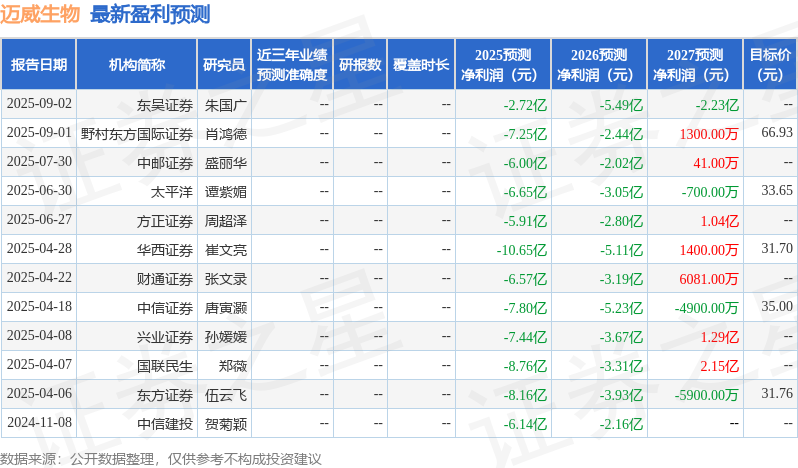Click the 1300.00万 forecast value
This screenshot has height=468, width=798.
coord(709,134)
